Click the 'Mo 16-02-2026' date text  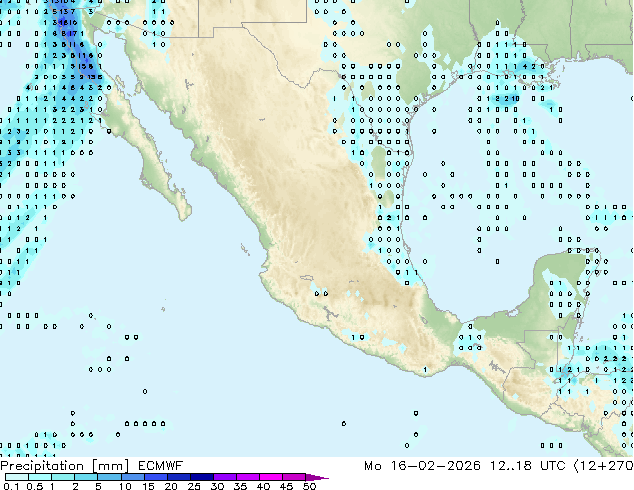pos(422,466)
